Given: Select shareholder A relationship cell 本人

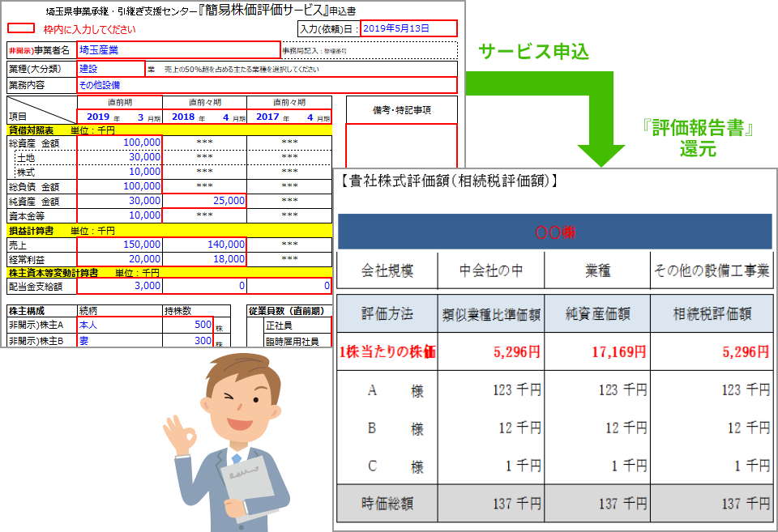Looking at the screenshot, I should point(119,324).
